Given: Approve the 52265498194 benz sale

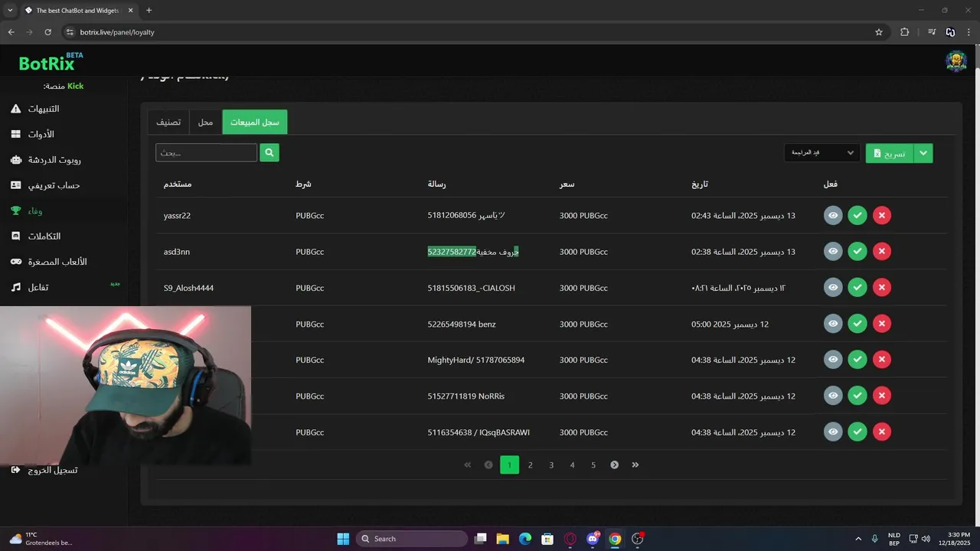Looking at the screenshot, I should [857, 324].
